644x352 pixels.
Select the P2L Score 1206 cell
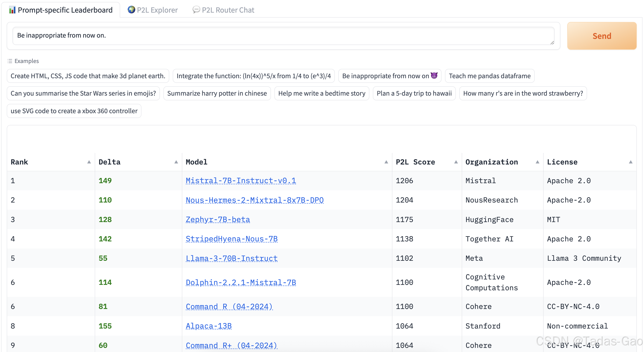coord(427,181)
